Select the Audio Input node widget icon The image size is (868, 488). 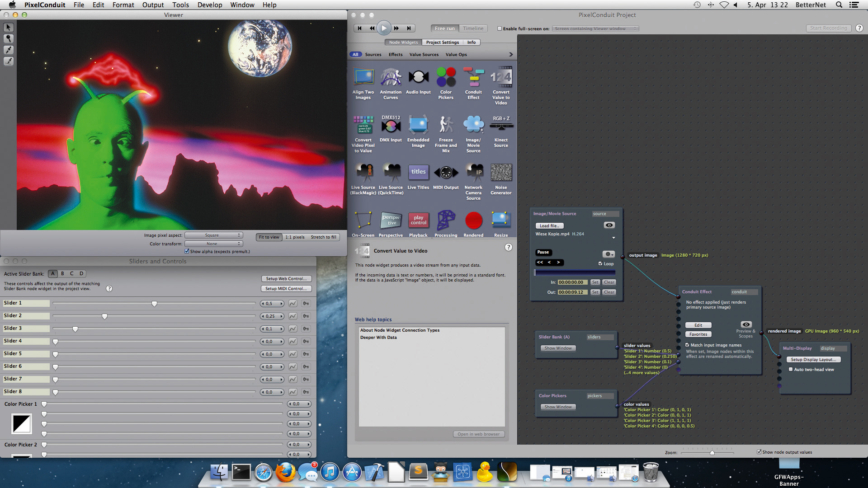[418, 77]
